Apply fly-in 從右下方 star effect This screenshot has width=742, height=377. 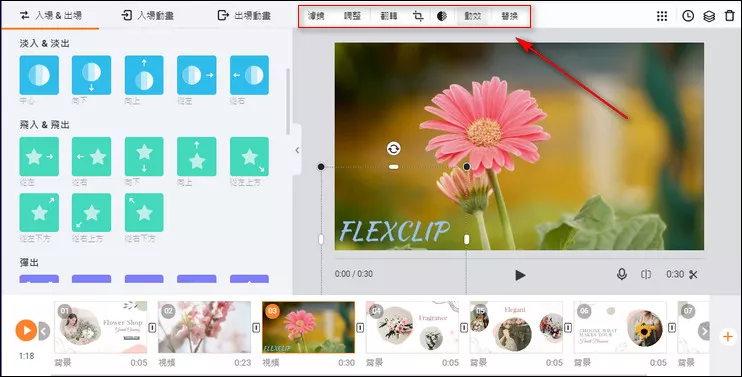[x=144, y=213]
